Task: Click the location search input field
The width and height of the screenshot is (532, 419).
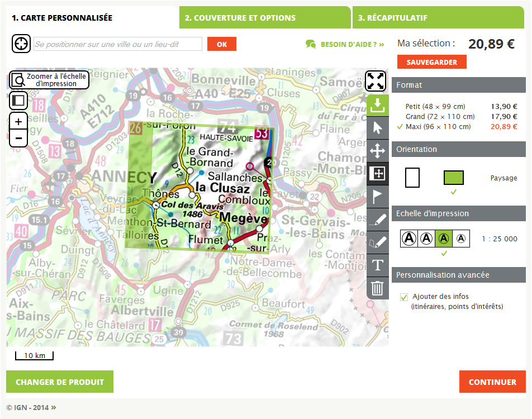Action: 118,44
